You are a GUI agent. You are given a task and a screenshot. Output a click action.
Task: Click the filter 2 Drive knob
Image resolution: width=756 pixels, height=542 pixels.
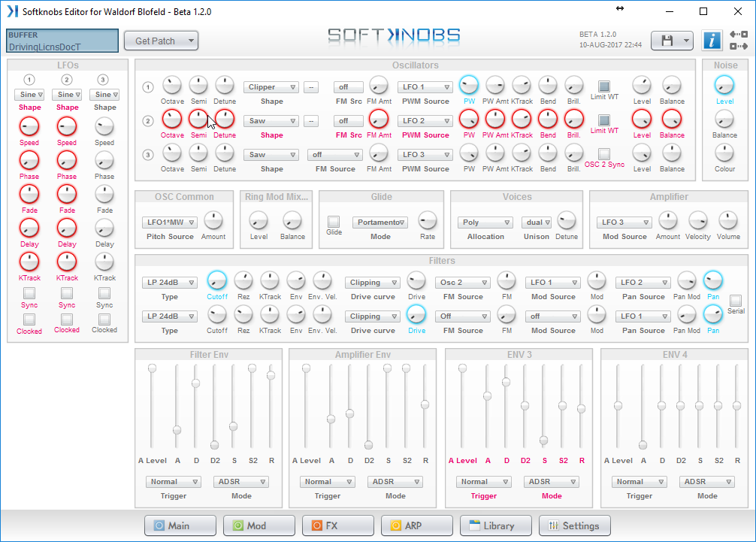click(x=416, y=314)
